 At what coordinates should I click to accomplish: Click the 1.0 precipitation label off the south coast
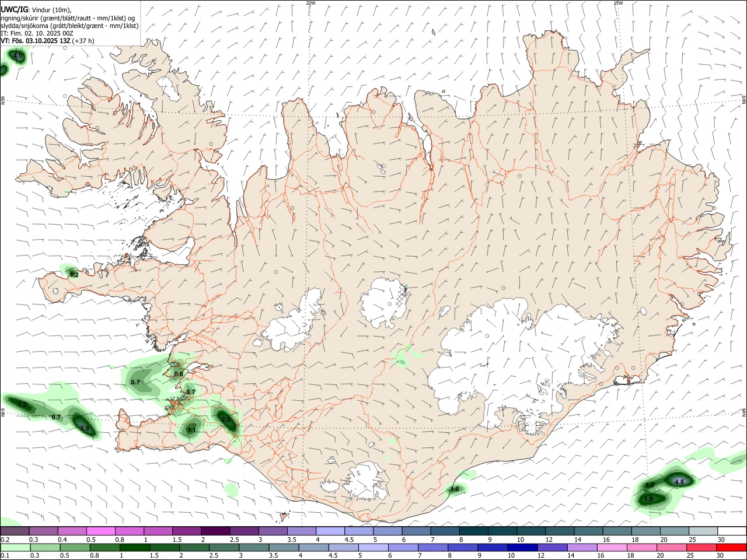(455, 489)
